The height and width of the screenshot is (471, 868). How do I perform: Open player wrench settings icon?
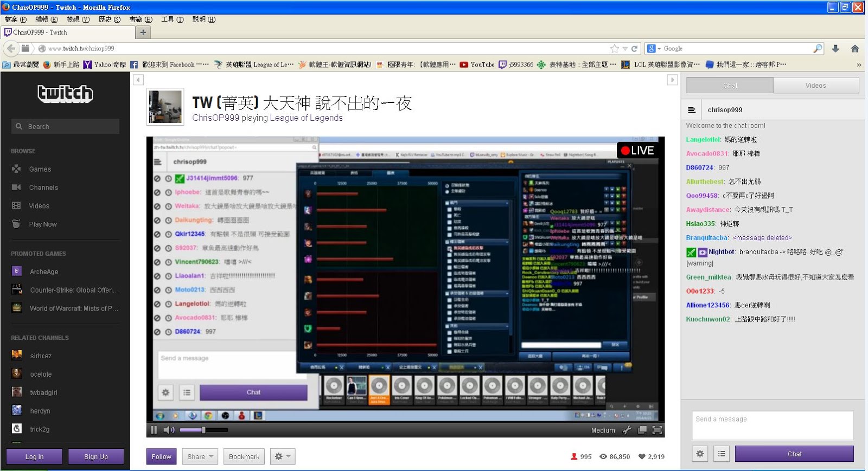click(627, 430)
